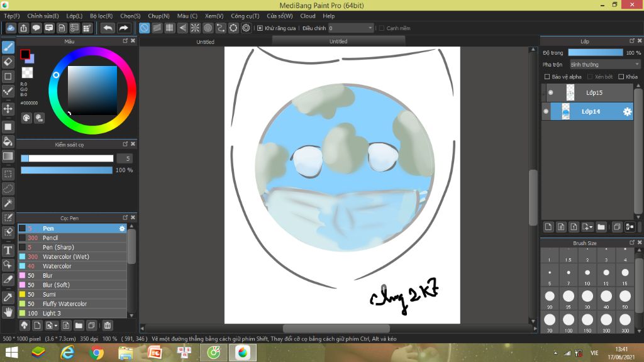The width and height of the screenshot is (644, 362).
Task: Select the Magic Wand tool
Action: 8,203
